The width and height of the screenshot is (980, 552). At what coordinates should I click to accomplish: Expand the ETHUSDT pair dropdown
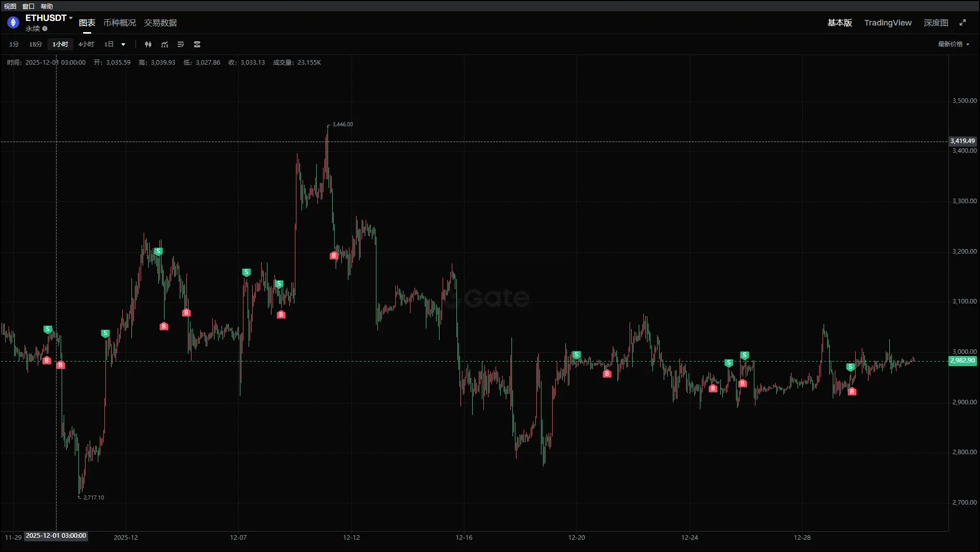tap(70, 18)
